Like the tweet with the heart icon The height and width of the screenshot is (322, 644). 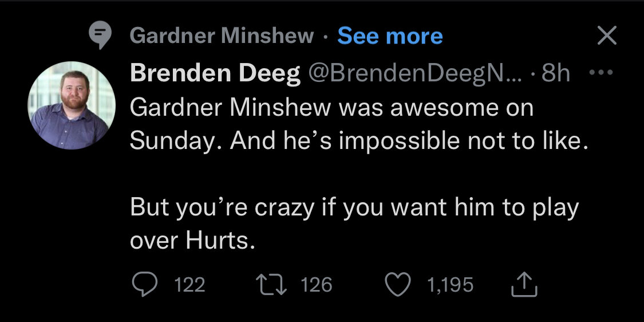click(398, 285)
